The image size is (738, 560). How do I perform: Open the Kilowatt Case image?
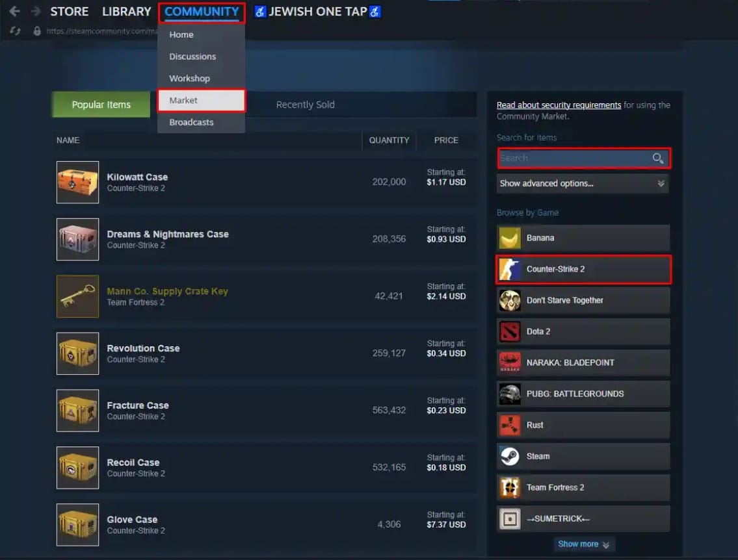77,183
